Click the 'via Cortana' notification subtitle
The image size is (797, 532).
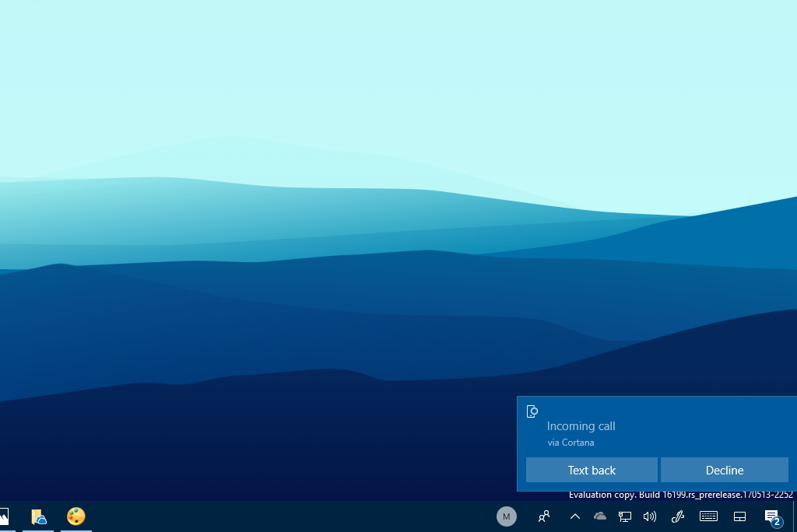point(571,443)
